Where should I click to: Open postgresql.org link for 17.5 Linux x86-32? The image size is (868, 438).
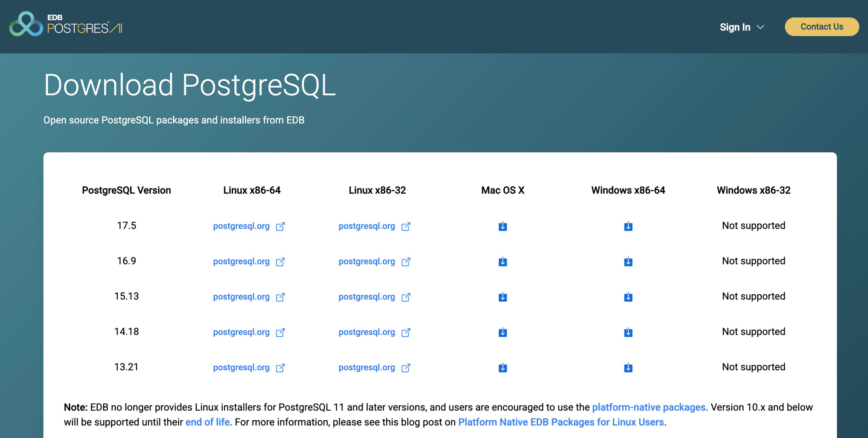pyautogui.click(x=374, y=226)
